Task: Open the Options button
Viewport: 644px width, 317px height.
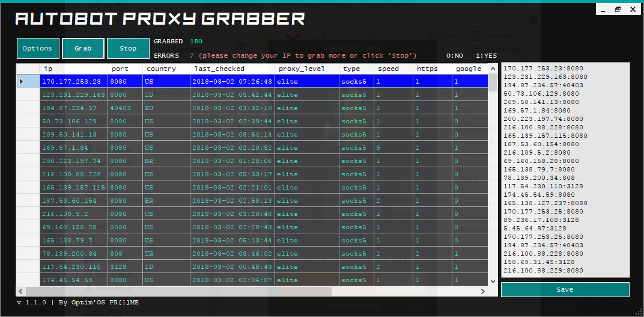Action: click(38, 49)
